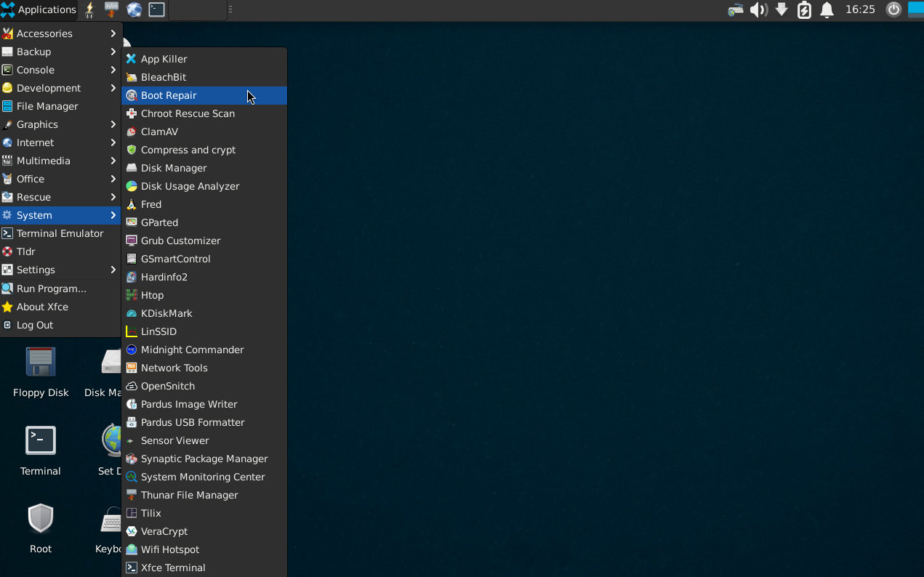Click the web browser globe panel launcher
This screenshot has width=924, height=577.
(x=134, y=9)
